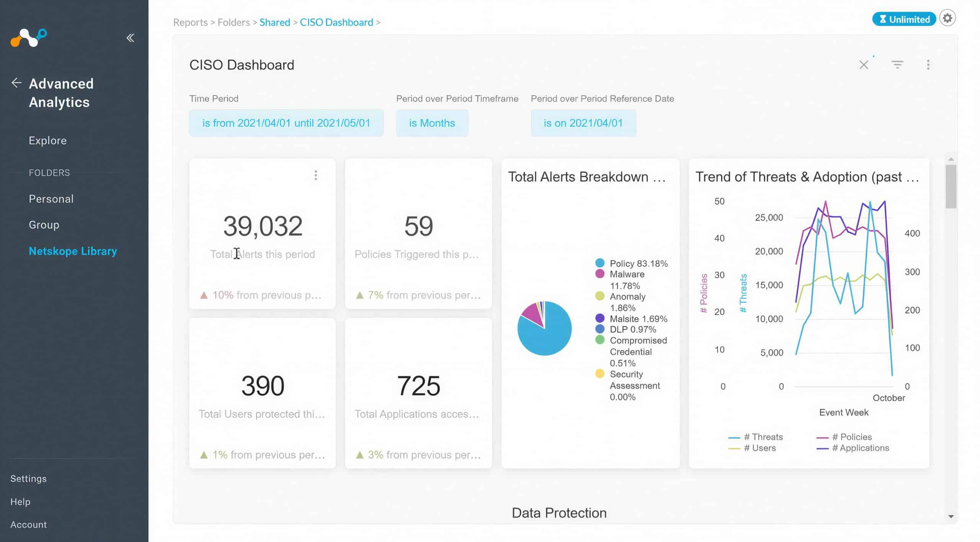Click the back arrow beside Advanced Analytics
The height and width of the screenshot is (542, 980).
pyautogui.click(x=16, y=83)
